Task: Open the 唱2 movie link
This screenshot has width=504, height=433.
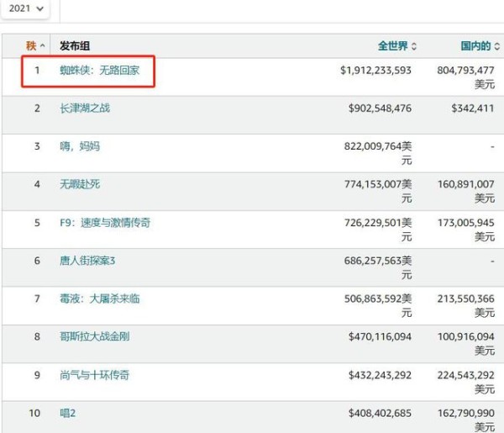Action: point(67,413)
